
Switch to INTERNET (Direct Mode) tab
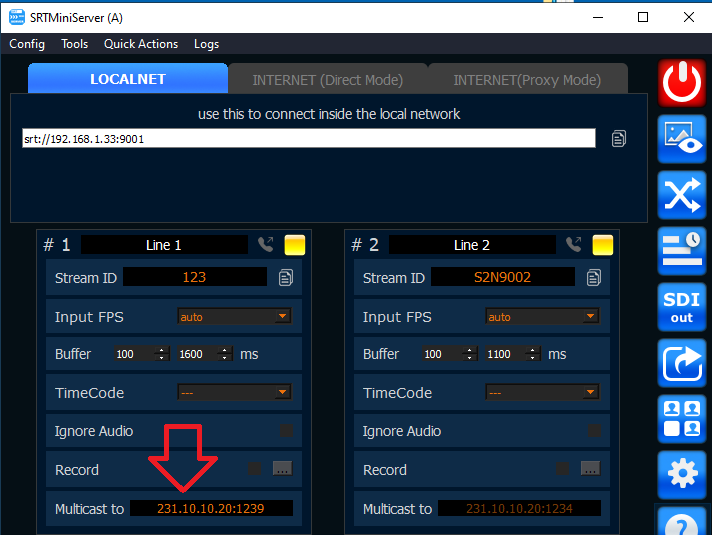pyautogui.click(x=327, y=80)
